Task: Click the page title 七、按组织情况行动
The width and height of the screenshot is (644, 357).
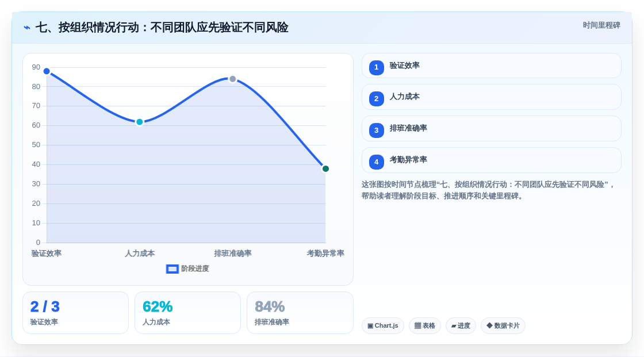Action: click(162, 28)
